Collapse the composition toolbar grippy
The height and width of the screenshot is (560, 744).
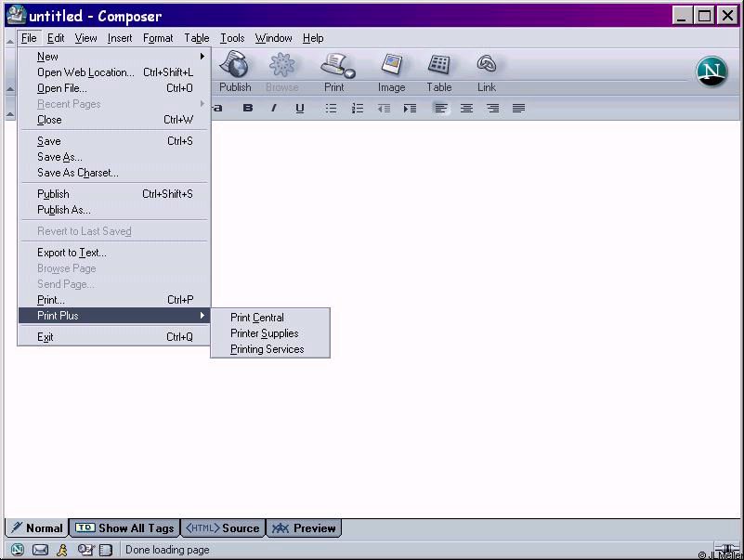coord(10,89)
